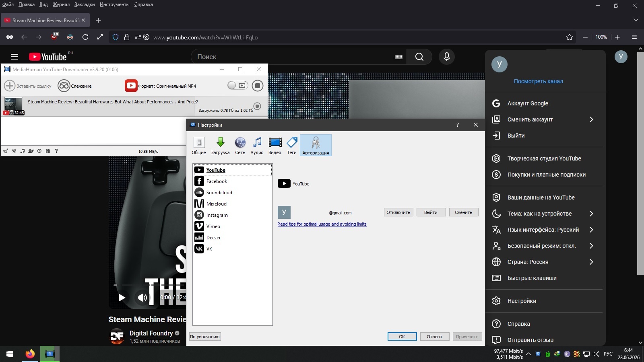Open the YouTube on-screen keyboard icon
644x362 pixels.
coord(399,57)
